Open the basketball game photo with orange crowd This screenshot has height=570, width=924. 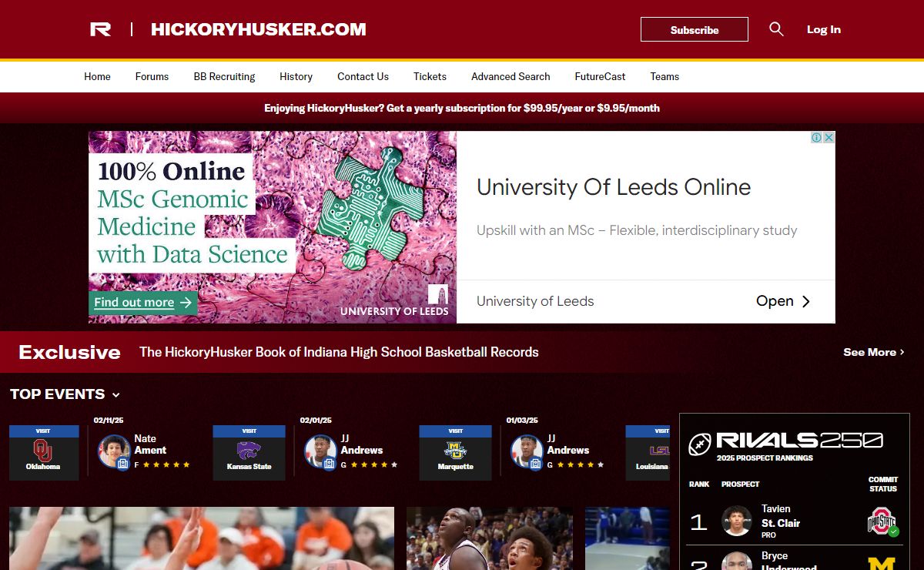pos(202,538)
